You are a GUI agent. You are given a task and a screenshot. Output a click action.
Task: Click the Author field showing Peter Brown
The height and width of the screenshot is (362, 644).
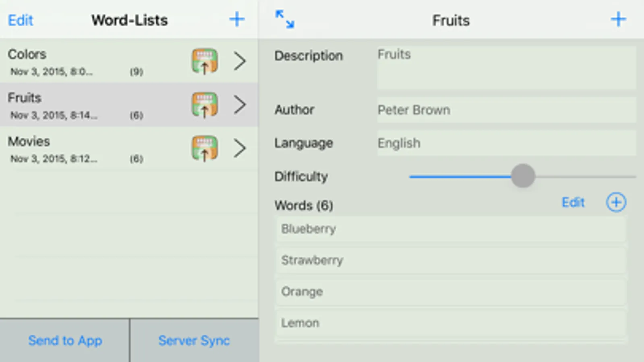click(x=506, y=110)
